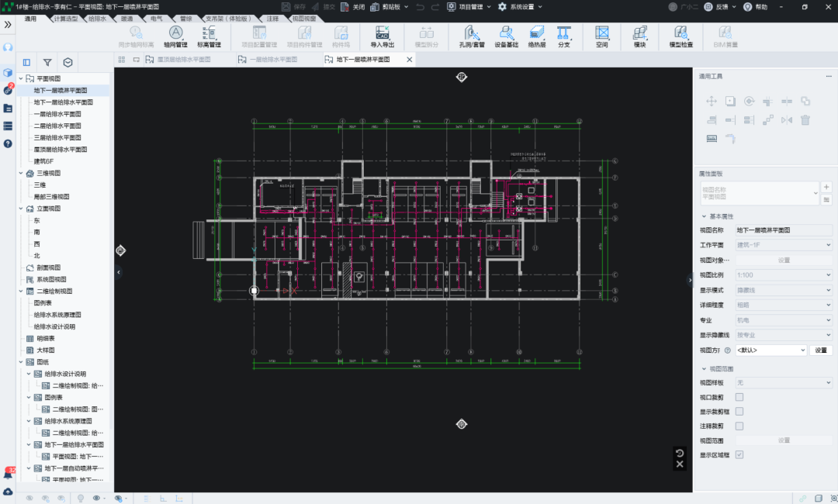Open 通用工具 panel more options (…)
The width and height of the screenshot is (838, 504).
point(829,76)
